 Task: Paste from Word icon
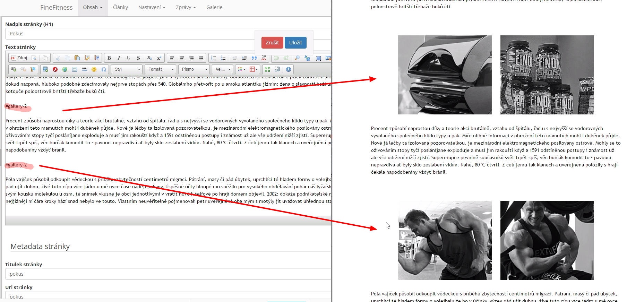click(97, 58)
